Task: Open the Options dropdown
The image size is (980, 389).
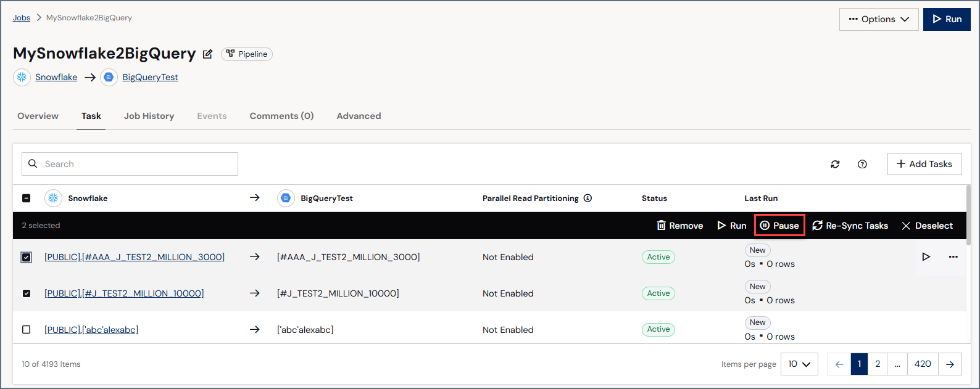Action: pos(879,19)
